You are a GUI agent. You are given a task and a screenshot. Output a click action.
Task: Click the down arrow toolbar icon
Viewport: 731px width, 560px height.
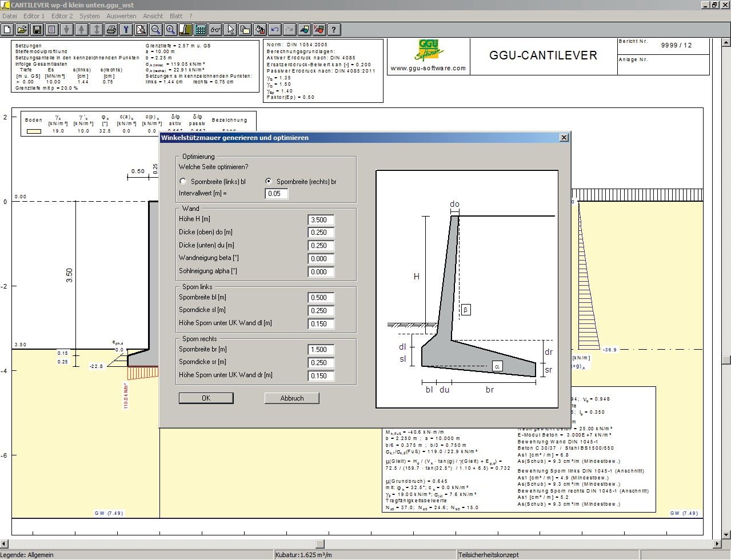tap(67, 30)
